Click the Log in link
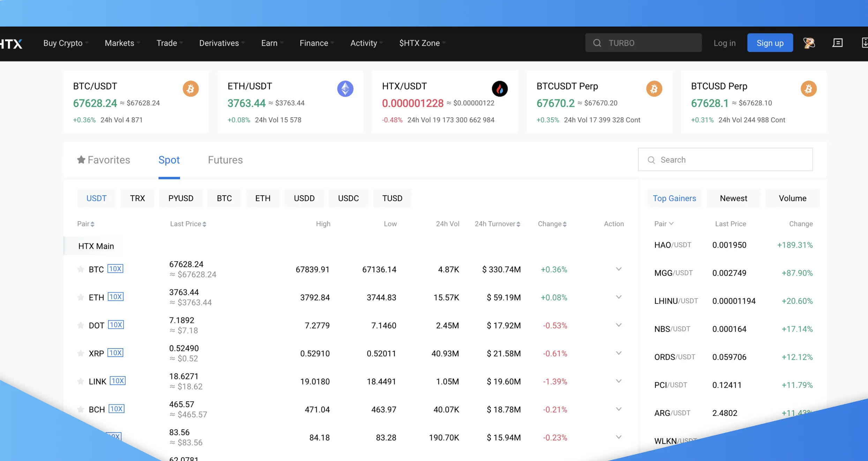The width and height of the screenshot is (868, 461). tap(724, 43)
